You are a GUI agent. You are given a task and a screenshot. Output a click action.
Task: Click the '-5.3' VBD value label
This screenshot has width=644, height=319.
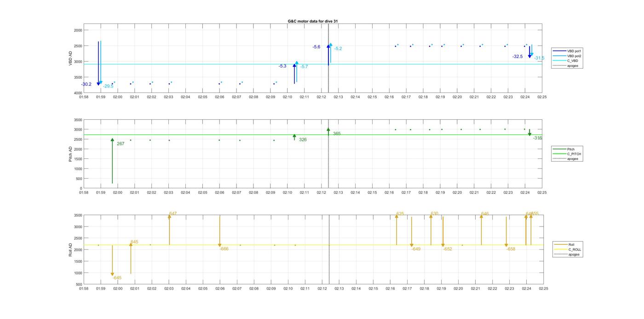tap(282, 66)
